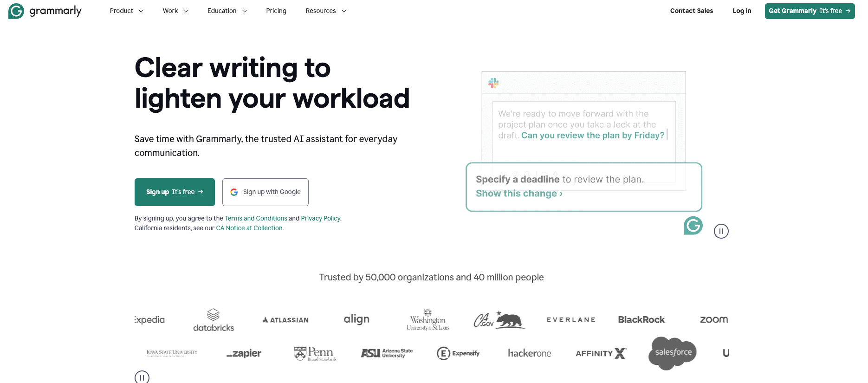Screen dimensions: 868x383
Task: Open Contact Sales link
Action: coord(691,11)
